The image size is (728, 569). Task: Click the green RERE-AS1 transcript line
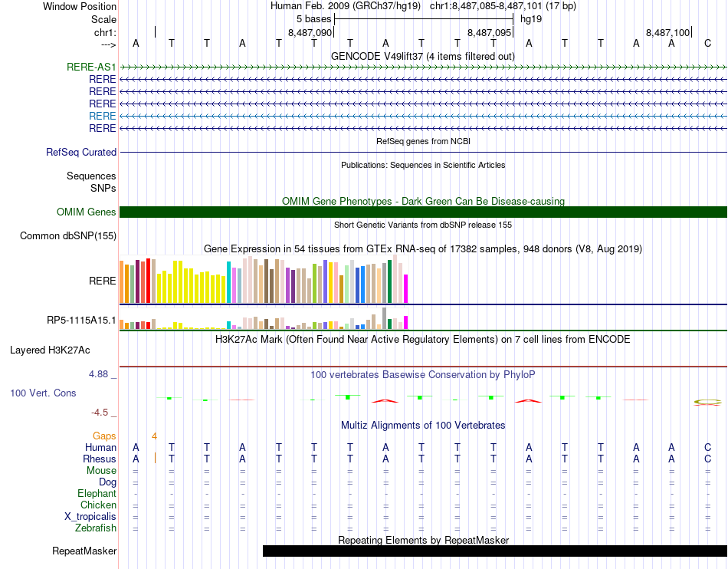click(423, 67)
